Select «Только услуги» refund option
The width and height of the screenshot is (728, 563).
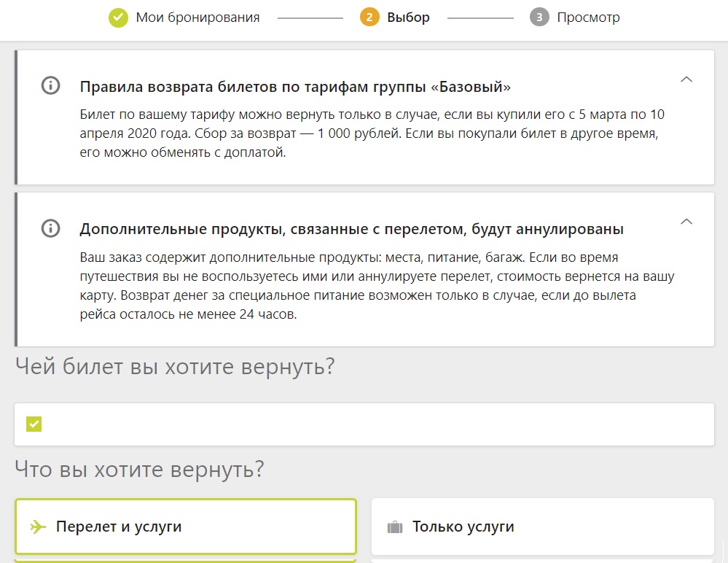(x=542, y=527)
